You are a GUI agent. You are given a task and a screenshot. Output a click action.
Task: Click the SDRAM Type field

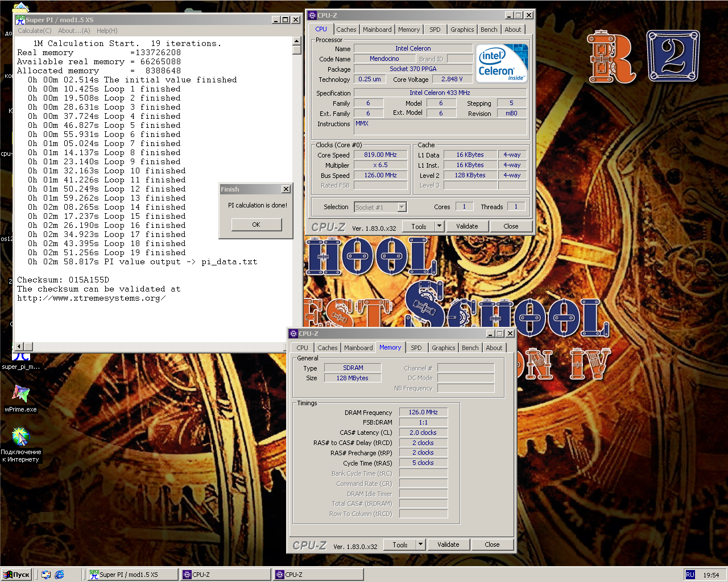point(353,368)
